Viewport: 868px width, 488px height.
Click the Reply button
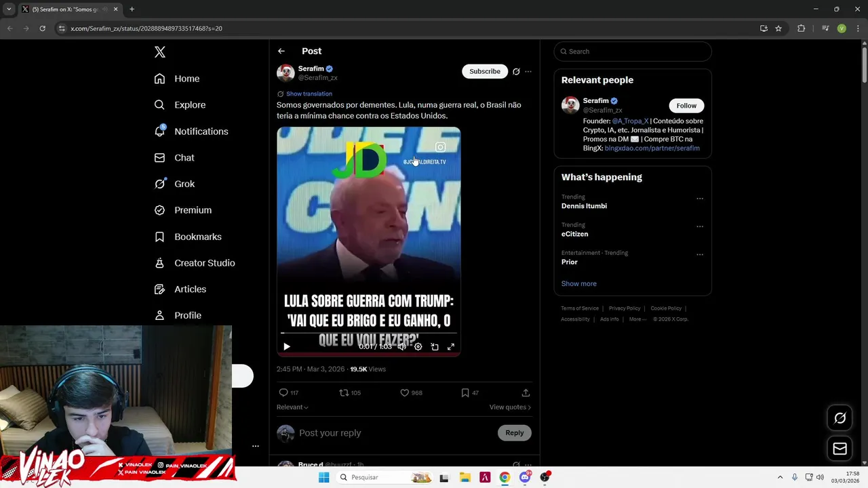point(514,433)
